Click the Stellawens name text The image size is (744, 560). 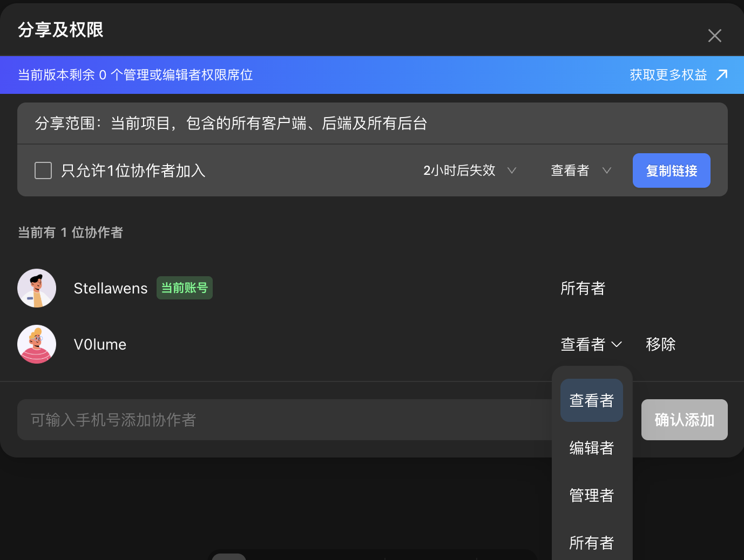pyautogui.click(x=111, y=288)
